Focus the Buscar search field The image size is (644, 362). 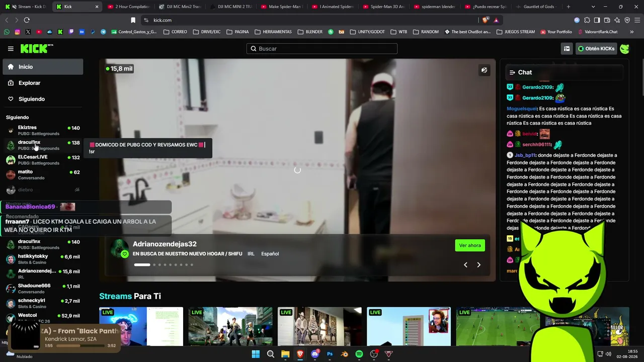point(322,49)
